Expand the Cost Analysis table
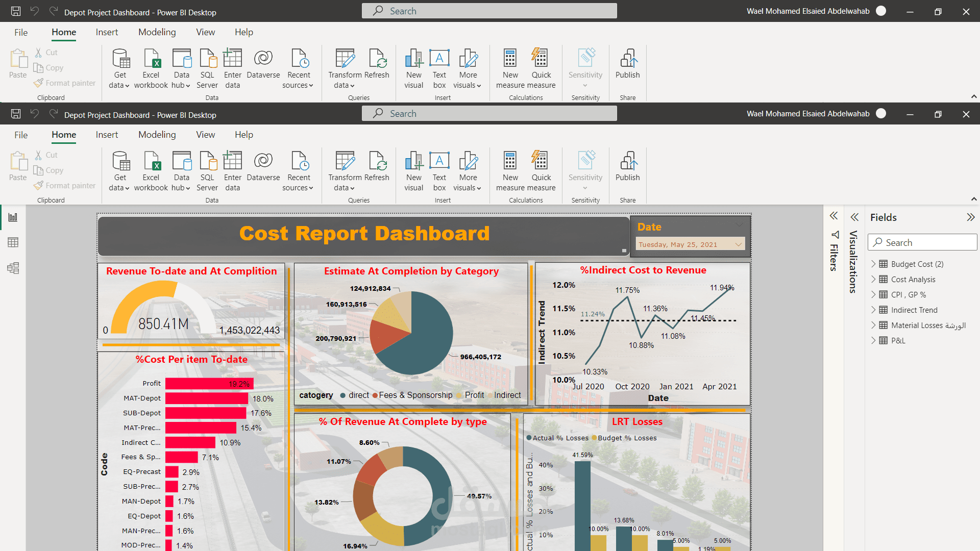 [x=873, y=279]
